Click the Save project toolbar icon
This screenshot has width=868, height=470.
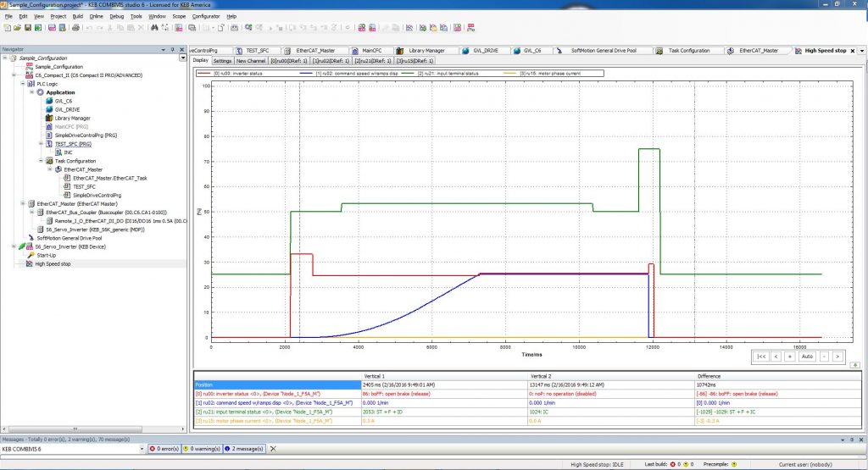28,27
